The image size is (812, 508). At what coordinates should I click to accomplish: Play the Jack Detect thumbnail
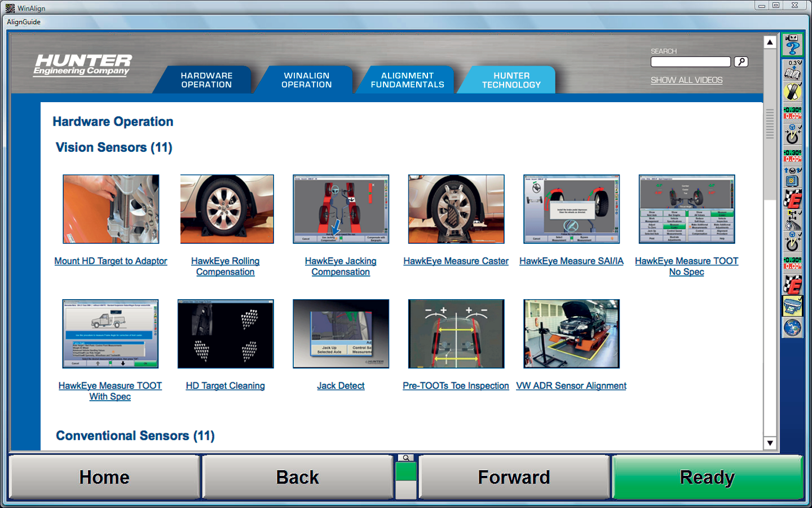coord(341,334)
